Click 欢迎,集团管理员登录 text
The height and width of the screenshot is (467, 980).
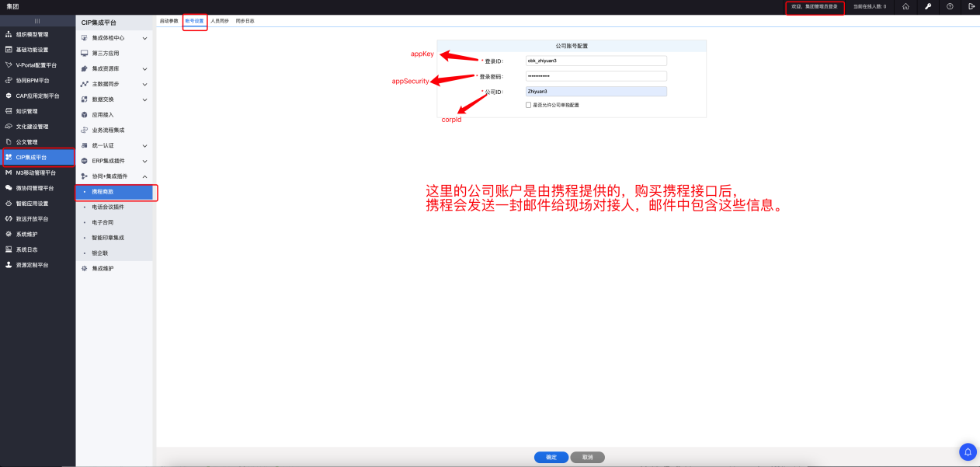point(814,6)
